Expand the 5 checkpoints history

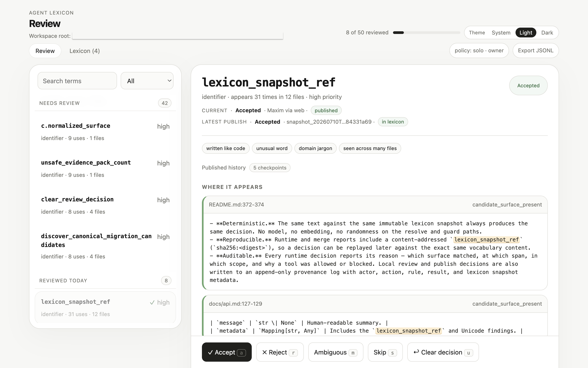tap(270, 168)
